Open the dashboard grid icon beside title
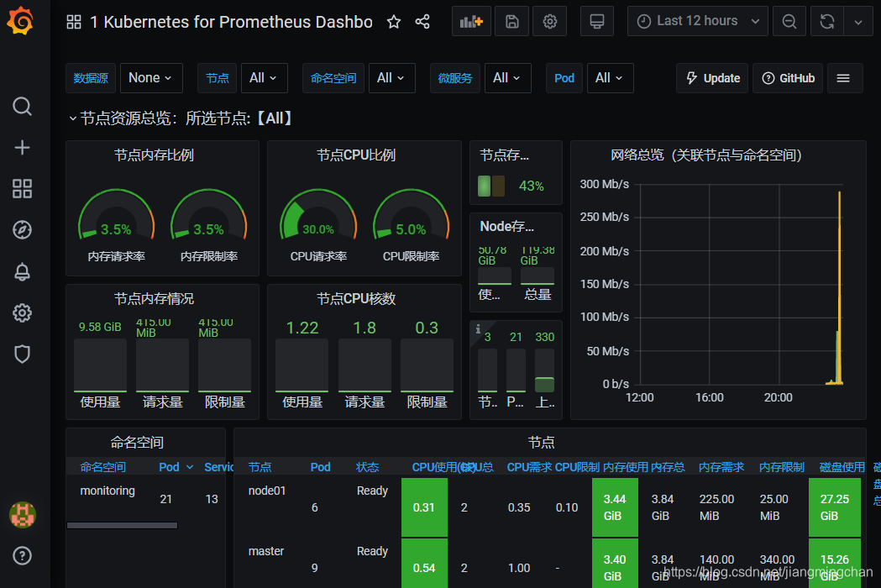The width and height of the screenshot is (881, 588). pos(74,22)
